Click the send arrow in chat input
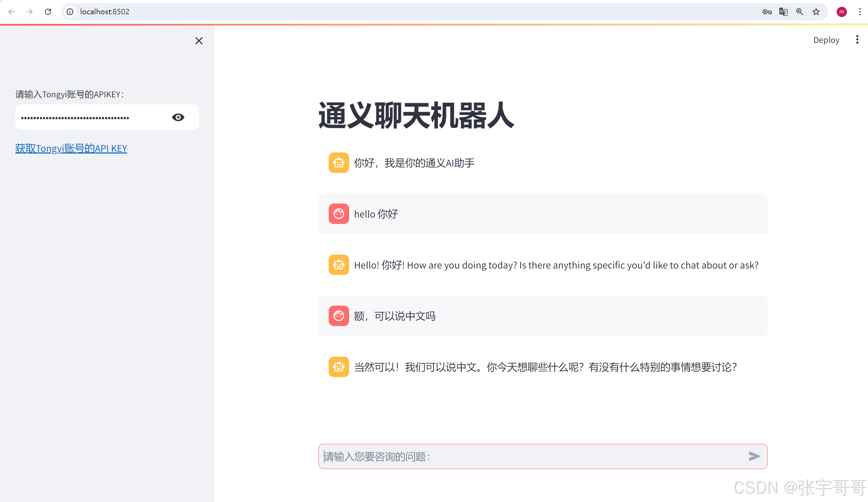Viewport: 868px width, 502px height. pyautogui.click(x=754, y=456)
